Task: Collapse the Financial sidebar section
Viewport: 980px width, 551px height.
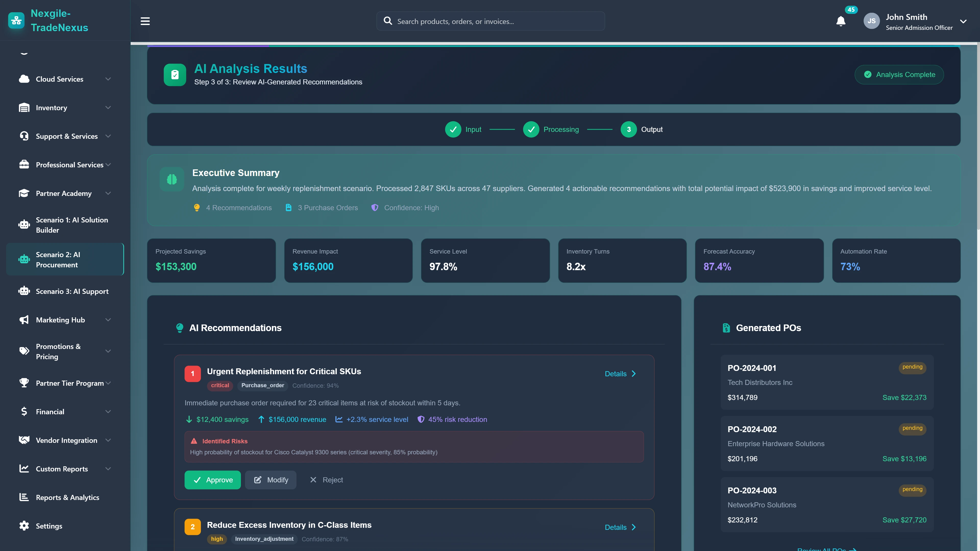Action: pyautogui.click(x=108, y=411)
